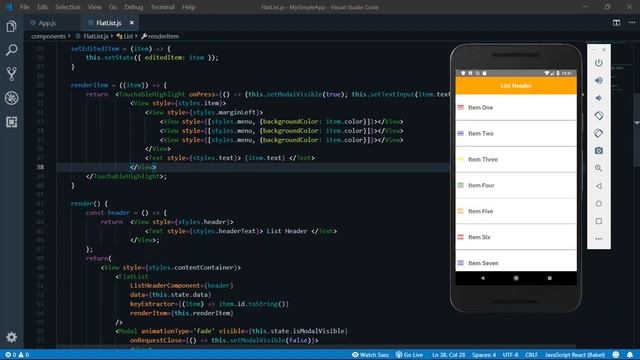
Task: Tap Item One in the phone list
Action: [x=516, y=107]
